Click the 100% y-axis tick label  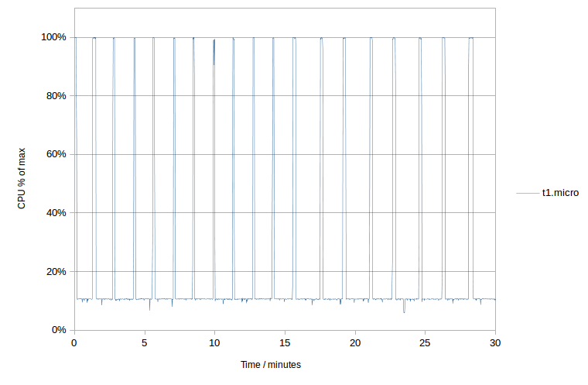coord(53,37)
